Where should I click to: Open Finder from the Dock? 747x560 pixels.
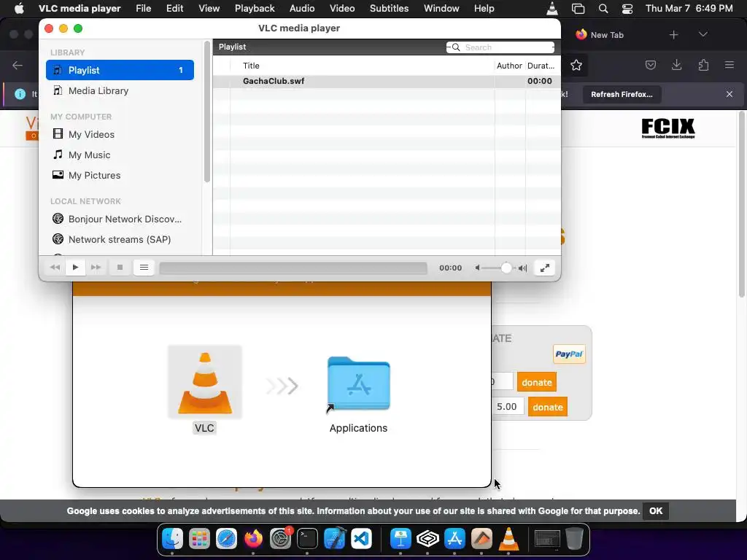[172, 539]
